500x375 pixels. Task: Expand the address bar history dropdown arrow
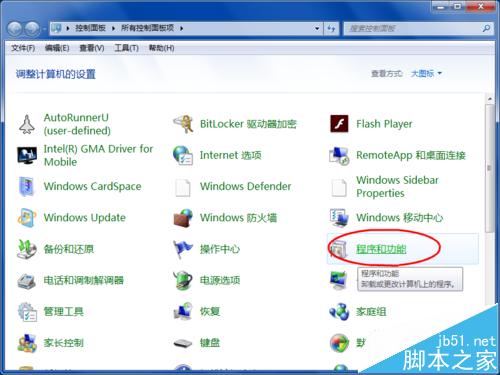coord(317,29)
